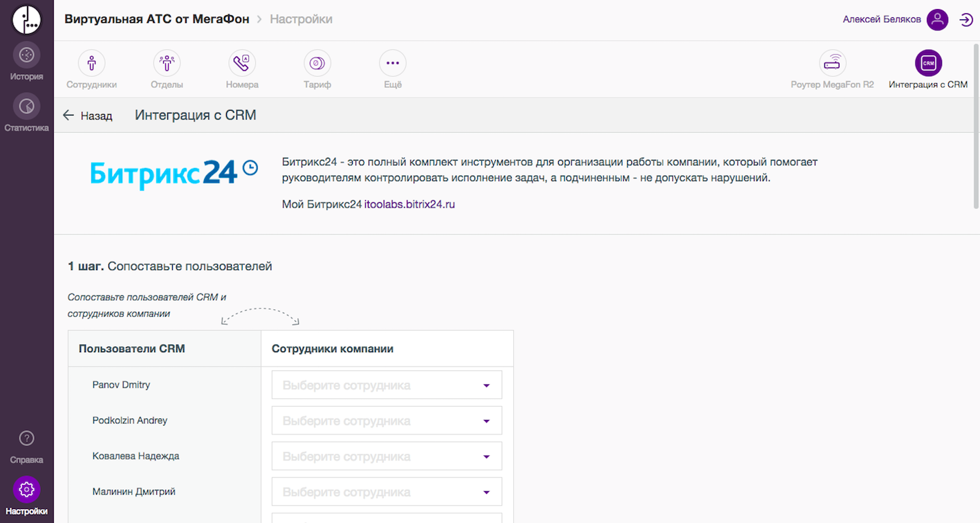Click the 1 шаг. Сопоставьте пользователей heading
Screen dimensions: 980x523
(x=170, y=266)
